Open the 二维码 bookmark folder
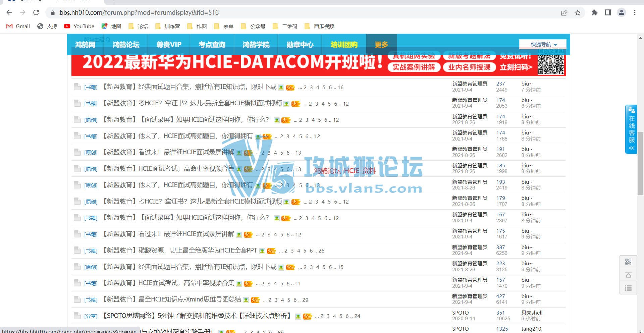The height and width of the screenshot is (333, 644). pos(285,26)
